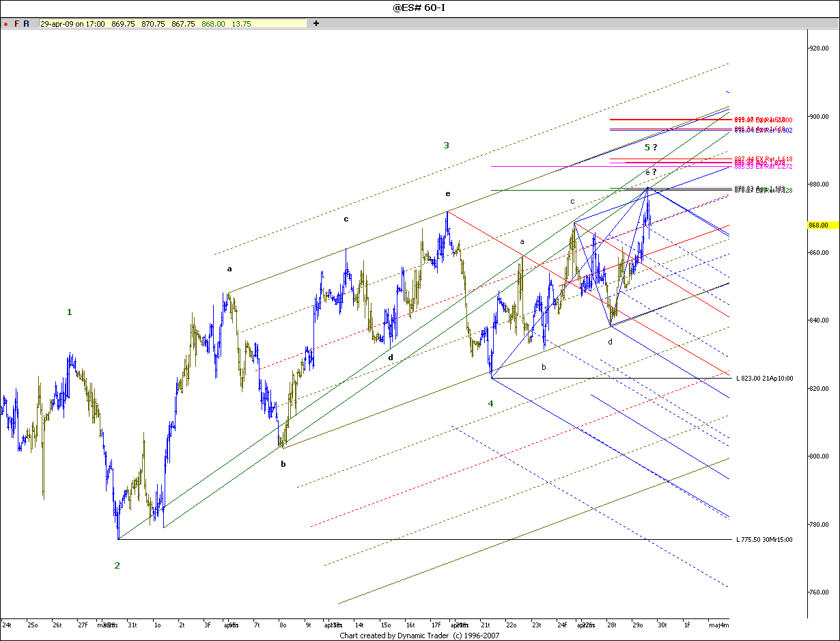
Task: Toggle the blue R button
Action: [x=27, y=23]
